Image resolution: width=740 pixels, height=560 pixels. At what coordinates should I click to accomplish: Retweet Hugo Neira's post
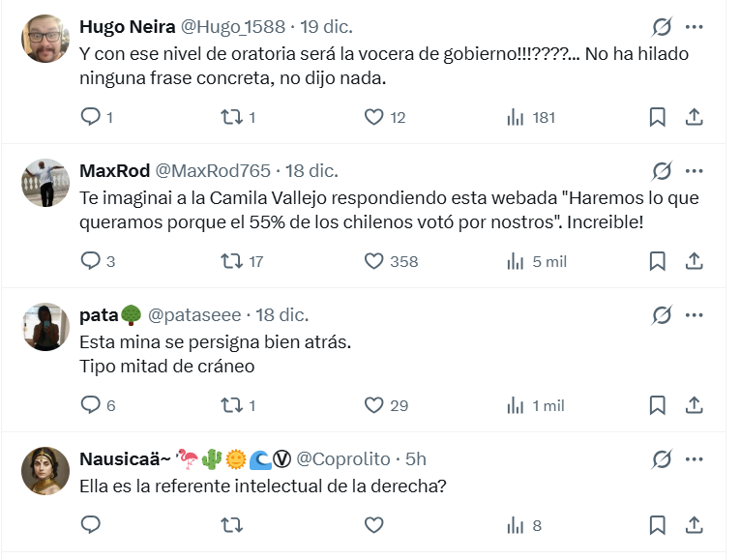[231, 117]
